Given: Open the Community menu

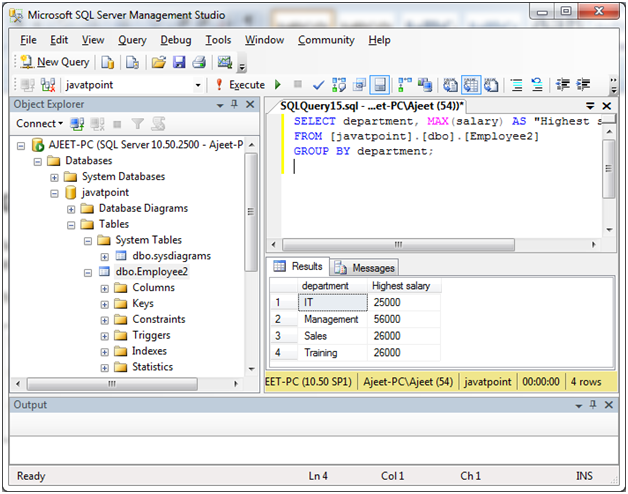Looking at the screenshot, I should 326,40.
